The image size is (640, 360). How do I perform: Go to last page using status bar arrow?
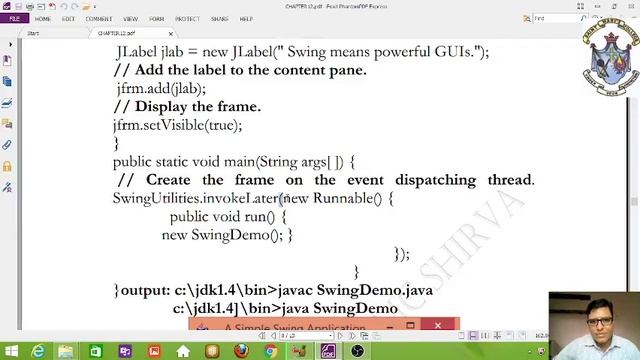[352, 336]
